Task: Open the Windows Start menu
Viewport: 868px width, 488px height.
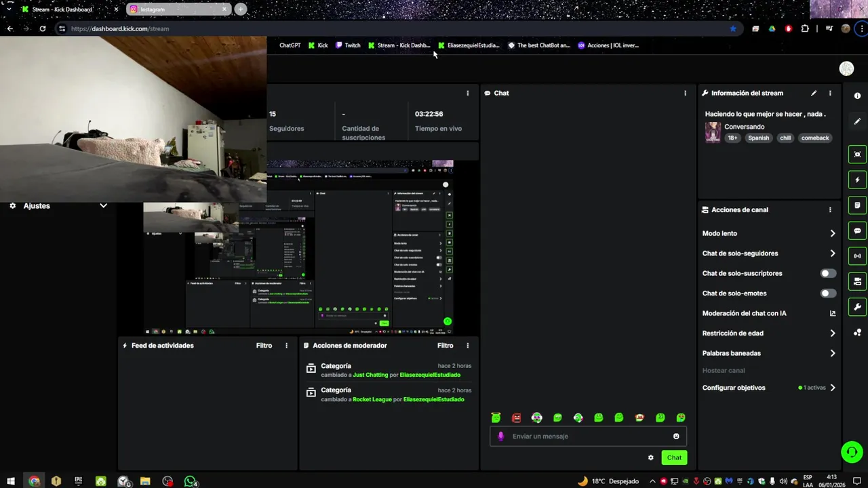Action: [x=11, y=481]
